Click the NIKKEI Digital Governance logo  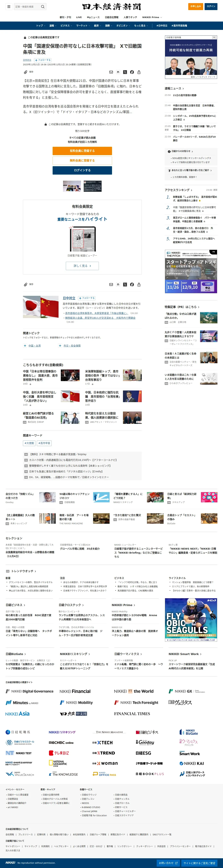[x=30, y=691]
